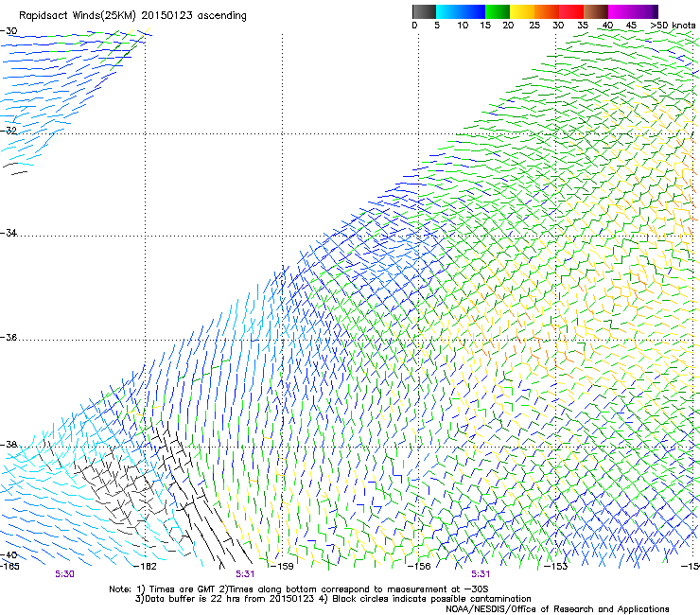The width and height of the screenshot is (700, 615).
Task: Click the "20" legend scale label
Action: click(508, 26)
